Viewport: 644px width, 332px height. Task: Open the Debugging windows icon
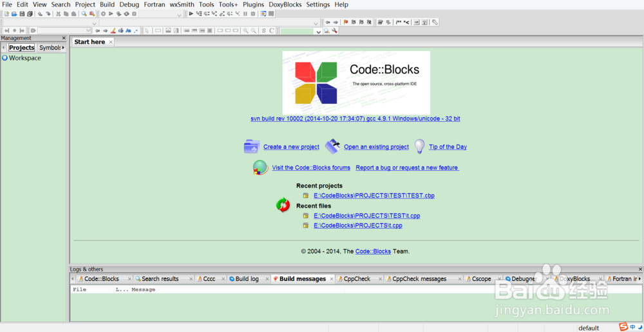[x=263, y=14]
